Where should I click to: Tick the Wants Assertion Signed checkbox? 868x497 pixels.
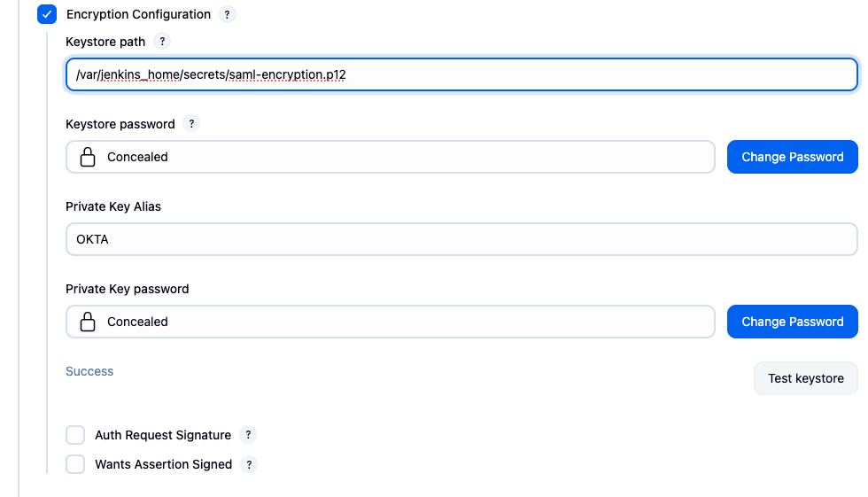click(x=76, y=464)
